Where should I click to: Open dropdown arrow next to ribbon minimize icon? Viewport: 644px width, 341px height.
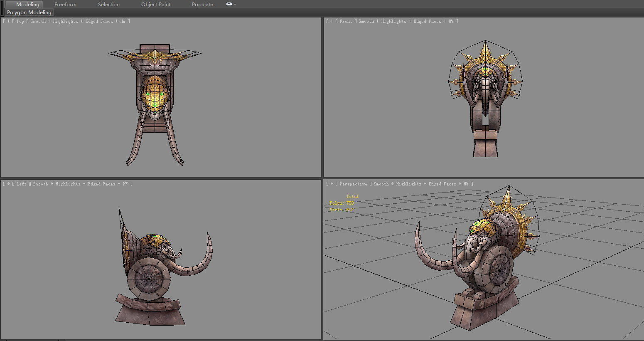[235, 4]
